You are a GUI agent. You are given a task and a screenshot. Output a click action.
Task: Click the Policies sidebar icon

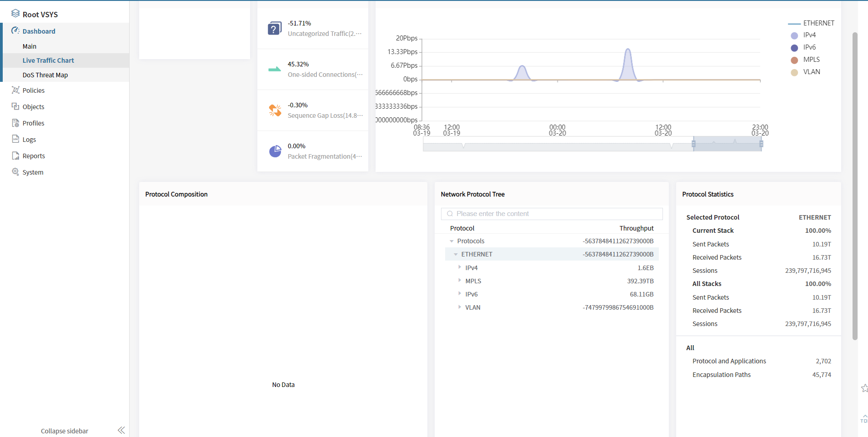coord(15,90)
